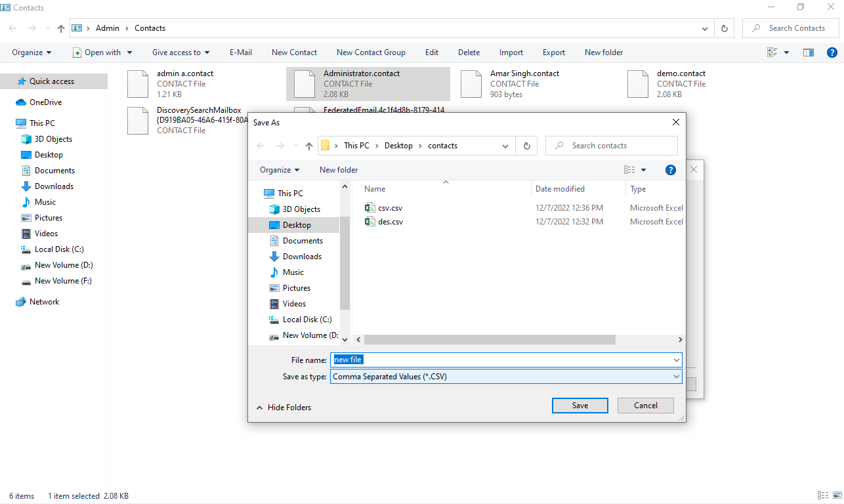Open File name history dropdown arrow
Screen dimensions: 844x504
pyautogui.click(x=677, y=360)
